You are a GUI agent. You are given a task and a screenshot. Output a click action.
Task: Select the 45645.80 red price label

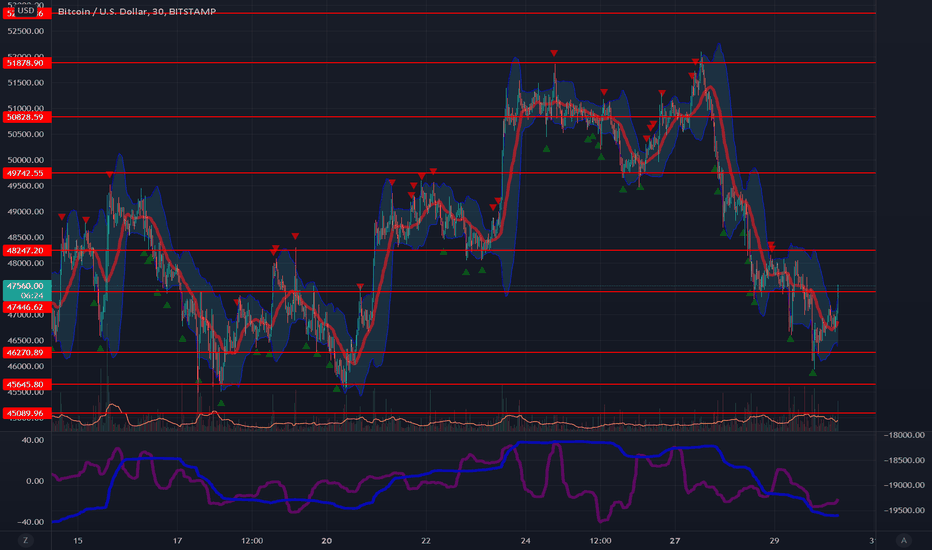point(26,385)
